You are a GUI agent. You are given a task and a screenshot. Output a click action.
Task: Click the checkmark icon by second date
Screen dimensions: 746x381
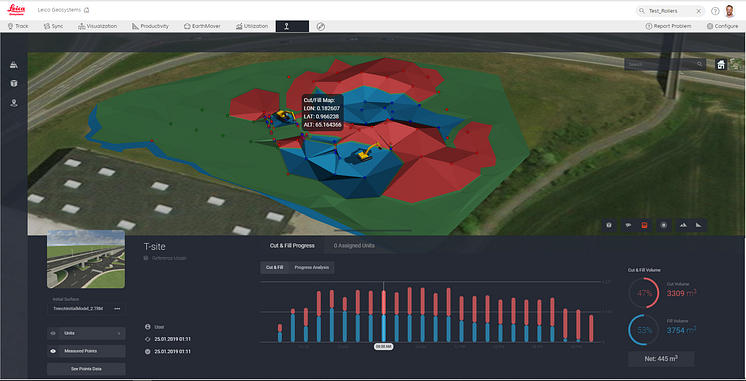coord(147,352)
